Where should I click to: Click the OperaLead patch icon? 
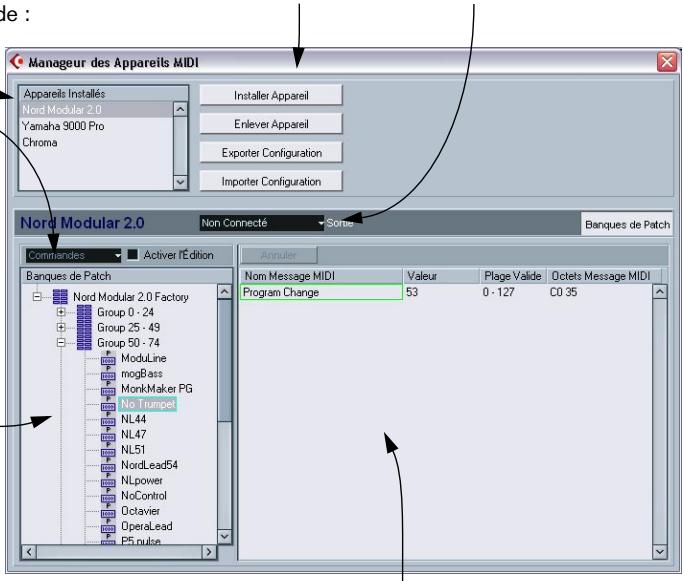point(108,526)
